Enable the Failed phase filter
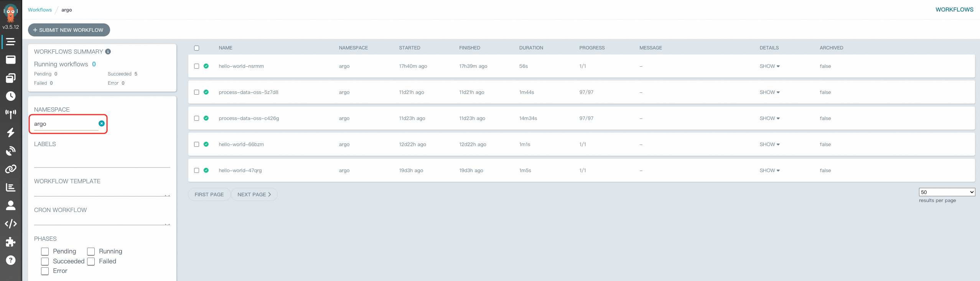 point(91,261)
